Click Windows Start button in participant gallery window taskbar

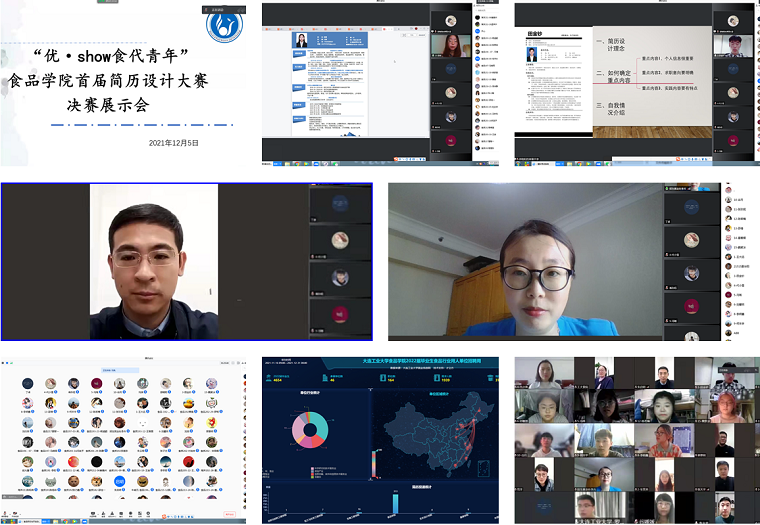pyautogui.click(x=4, y=521)
